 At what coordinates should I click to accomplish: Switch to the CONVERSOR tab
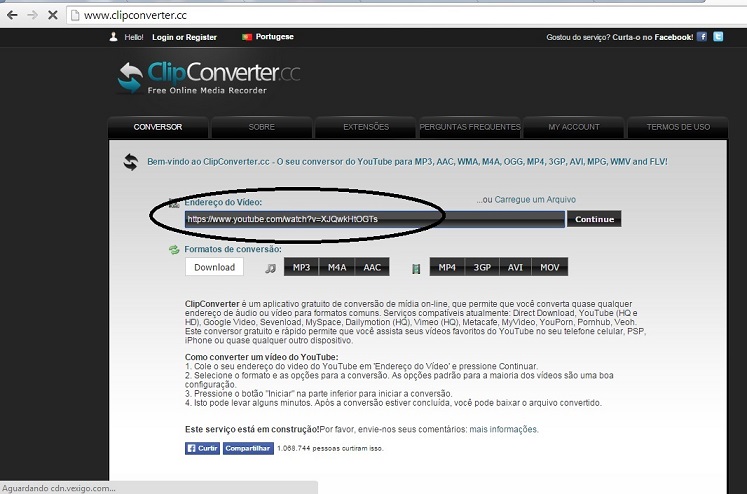coord(158,127)
